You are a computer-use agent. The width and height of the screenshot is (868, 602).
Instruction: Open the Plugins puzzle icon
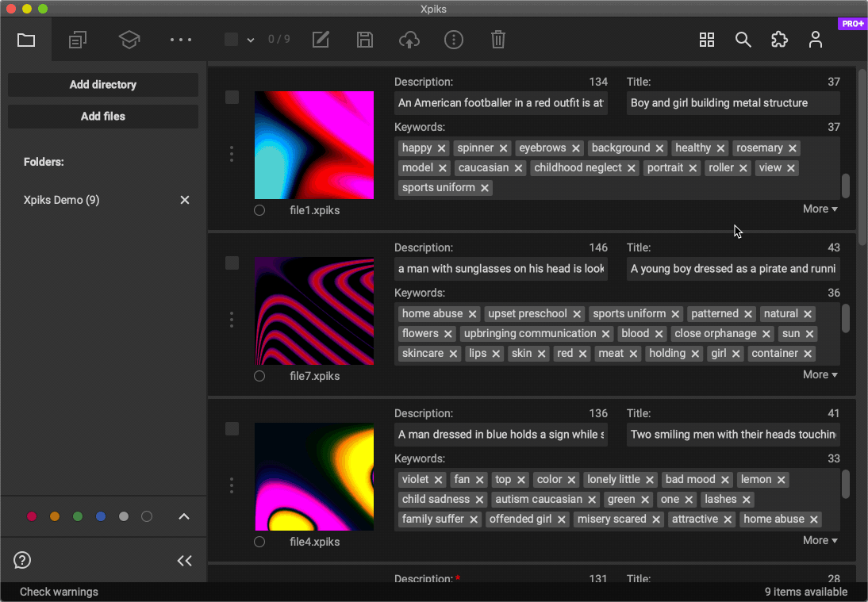[779, 40]
